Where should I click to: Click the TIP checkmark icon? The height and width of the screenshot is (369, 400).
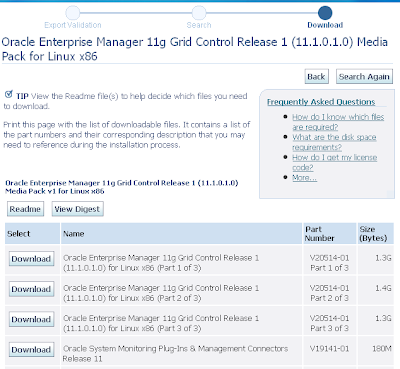[9, 94]
